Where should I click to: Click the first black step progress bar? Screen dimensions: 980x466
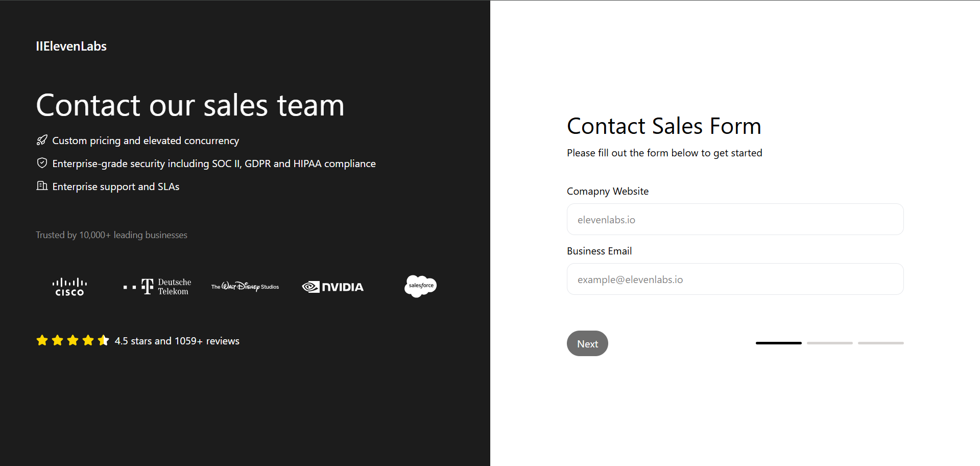[778, 343]
